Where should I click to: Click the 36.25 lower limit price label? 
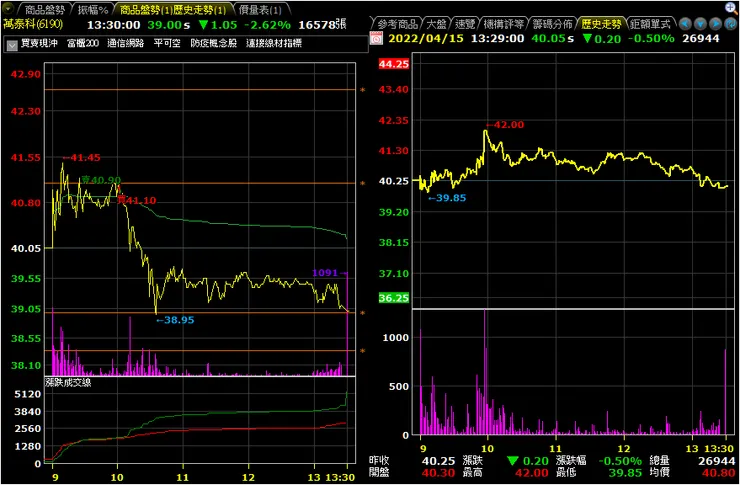394,298
